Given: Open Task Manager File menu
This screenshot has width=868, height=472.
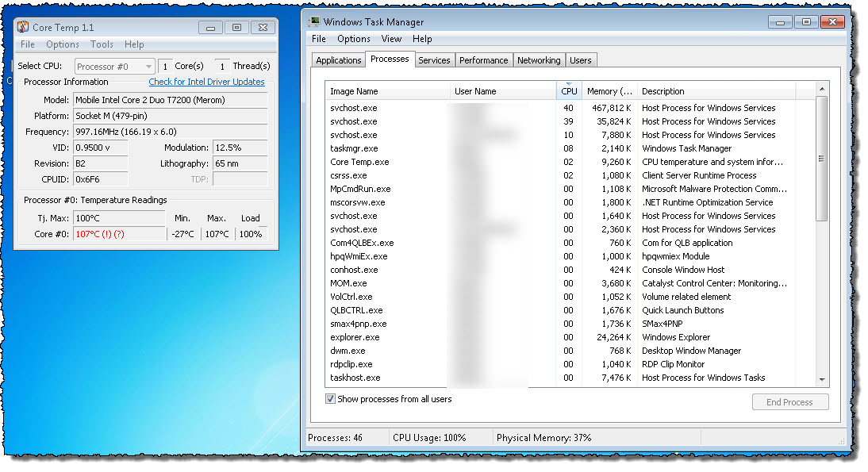Looking at the screenshot, I should pyautogui.click(x=319, y=39).
